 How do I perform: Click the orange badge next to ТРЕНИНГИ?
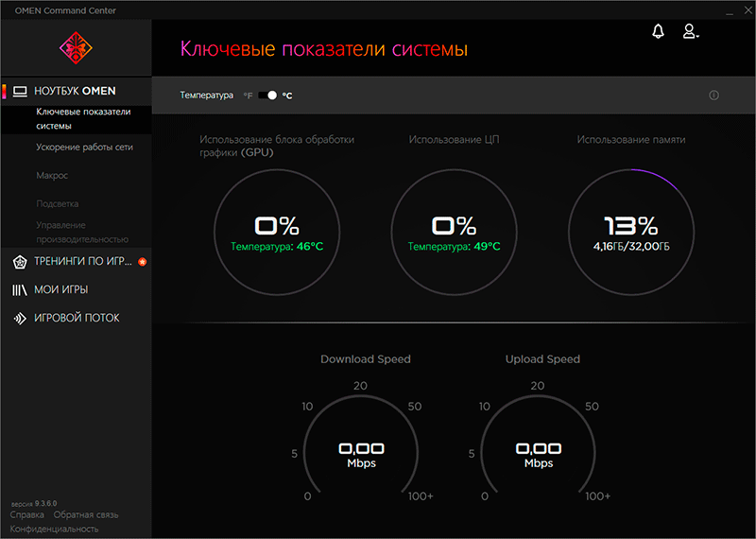(143, 262)
